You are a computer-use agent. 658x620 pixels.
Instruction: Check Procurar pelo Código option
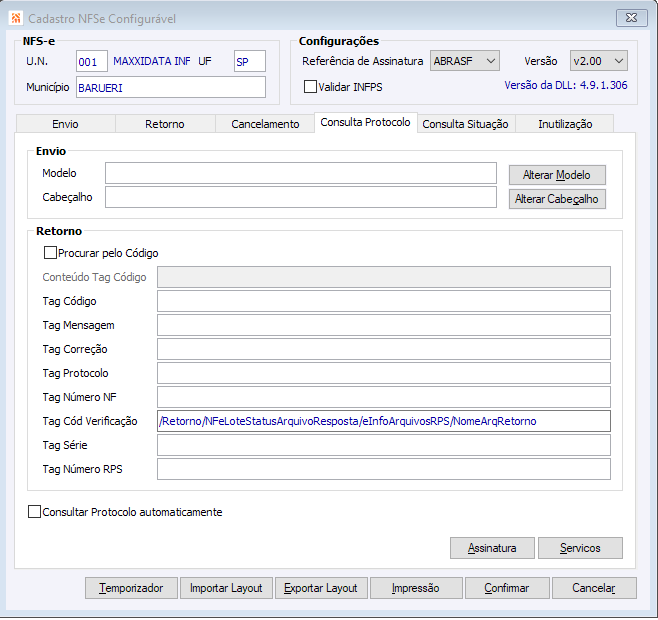(x=51, y=253)
